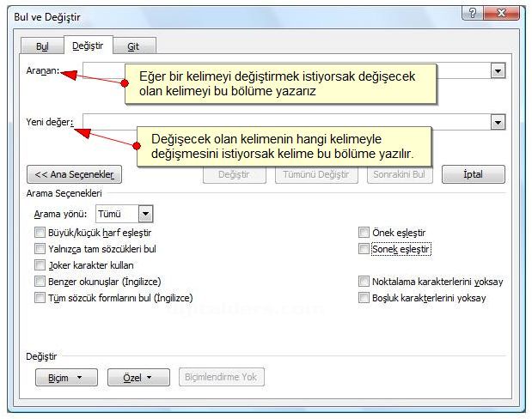The image size is (532, 419).
Task: Enable Benzer okunuşlar (İngilizce) checkbox
Action: point(40,282)
